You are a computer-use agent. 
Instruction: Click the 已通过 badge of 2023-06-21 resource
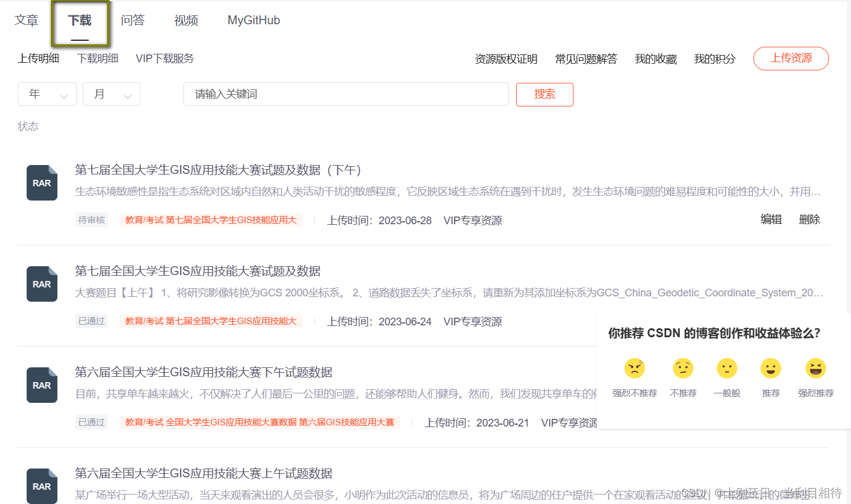[92, 422]
